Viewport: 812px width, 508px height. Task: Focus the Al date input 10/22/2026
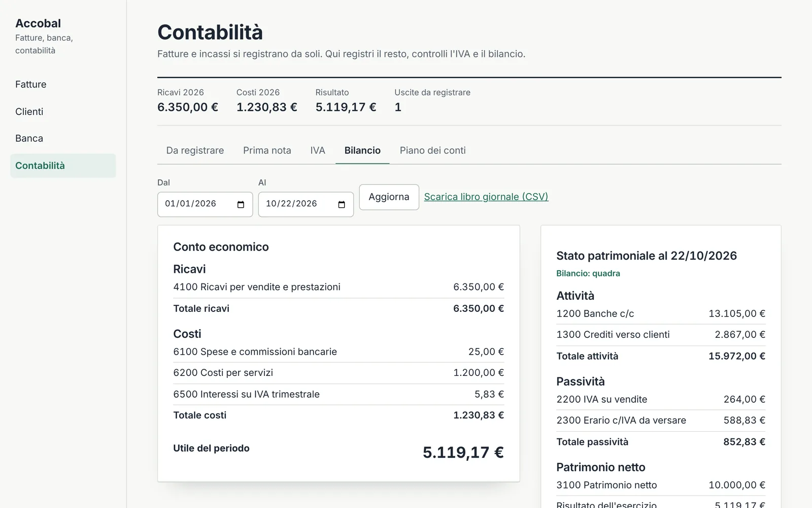pyautogui.click(x=306, y=204)
